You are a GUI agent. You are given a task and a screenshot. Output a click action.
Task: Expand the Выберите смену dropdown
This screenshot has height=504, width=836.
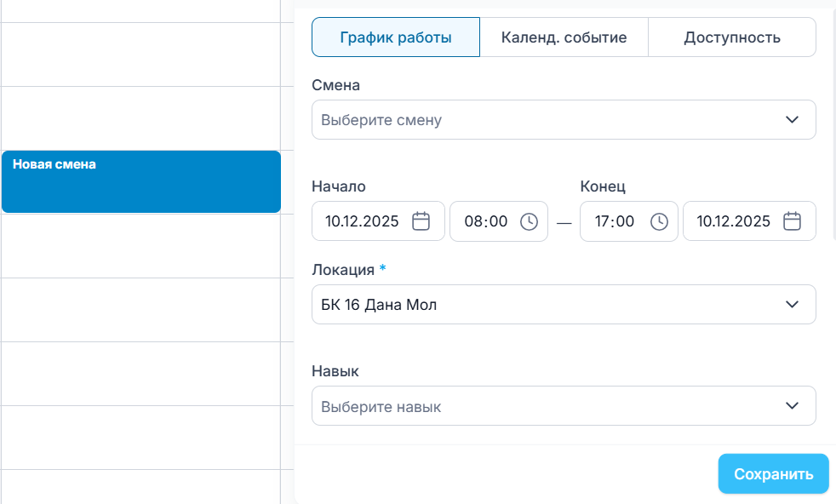tap(545, 120)
